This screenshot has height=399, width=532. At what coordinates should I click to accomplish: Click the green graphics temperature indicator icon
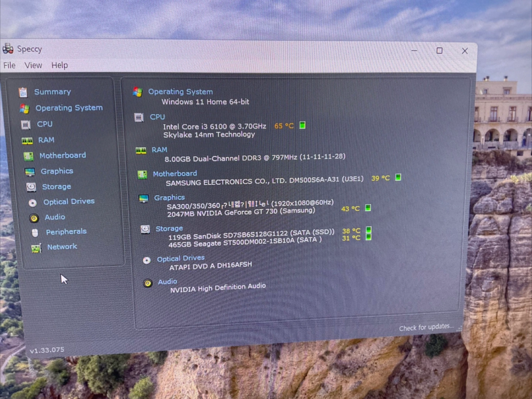pos(368,207)
